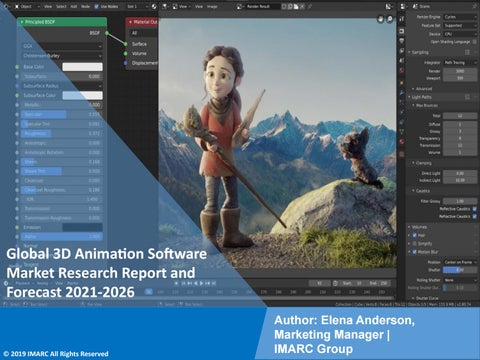Click the current frame number field
Screen dimensions: 480x360
pyautogui.click(x=319, y=283)
